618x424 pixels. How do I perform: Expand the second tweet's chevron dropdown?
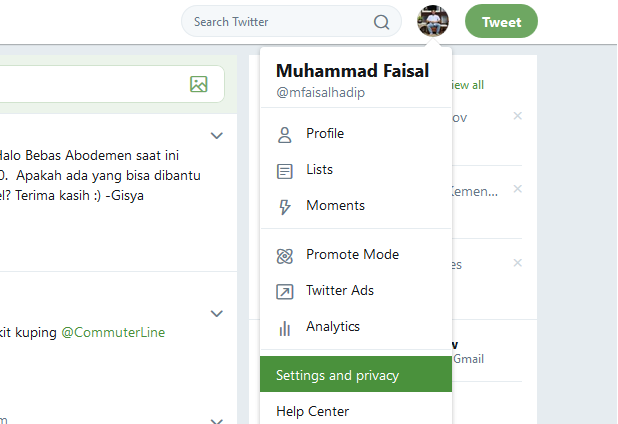[216, 313]
